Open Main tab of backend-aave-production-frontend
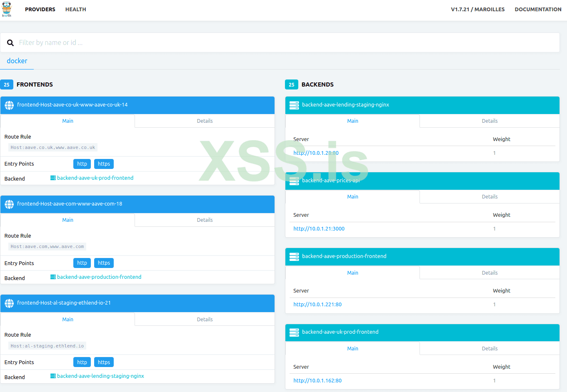 pos(352,273)
